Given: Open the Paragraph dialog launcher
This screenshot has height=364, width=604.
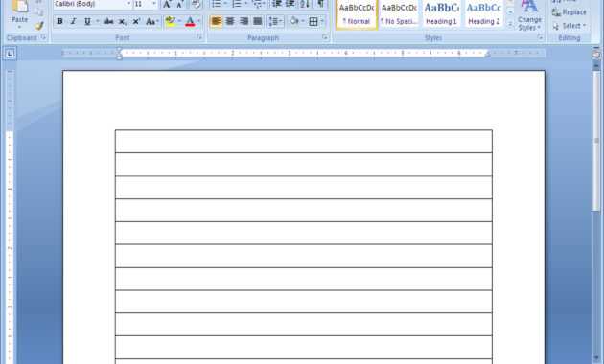Looking at the screenshot, I should point(325,37).
